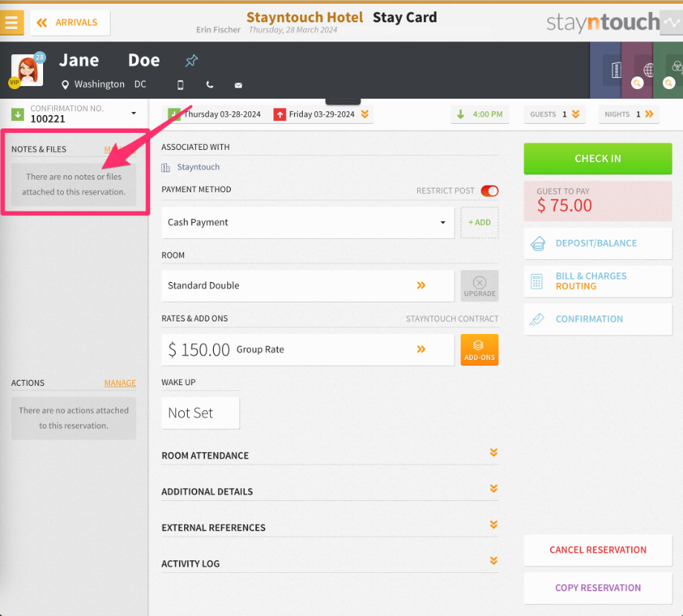Click the mobile phone icon under guest name
683x616 pixels.
(180, 85)
